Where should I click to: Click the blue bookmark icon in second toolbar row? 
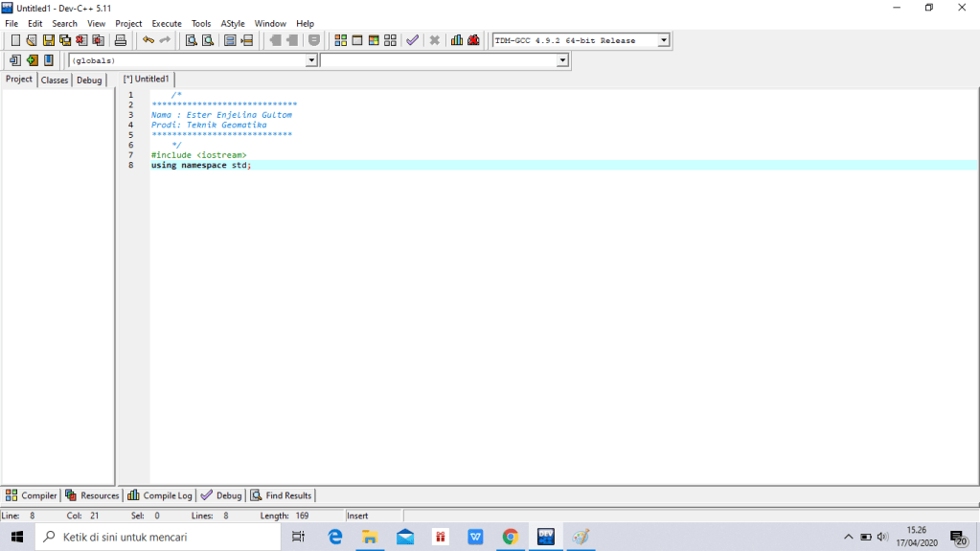click(x=49, y=60)
